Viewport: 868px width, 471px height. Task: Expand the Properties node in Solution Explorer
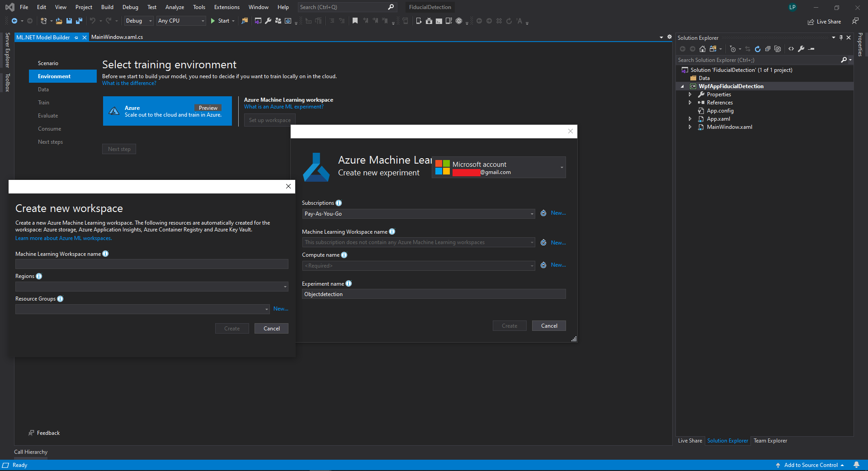(690, 94)
